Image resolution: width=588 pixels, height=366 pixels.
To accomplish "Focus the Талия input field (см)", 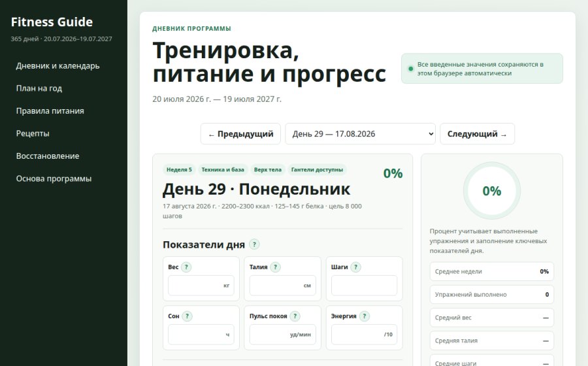I will 283,286.
